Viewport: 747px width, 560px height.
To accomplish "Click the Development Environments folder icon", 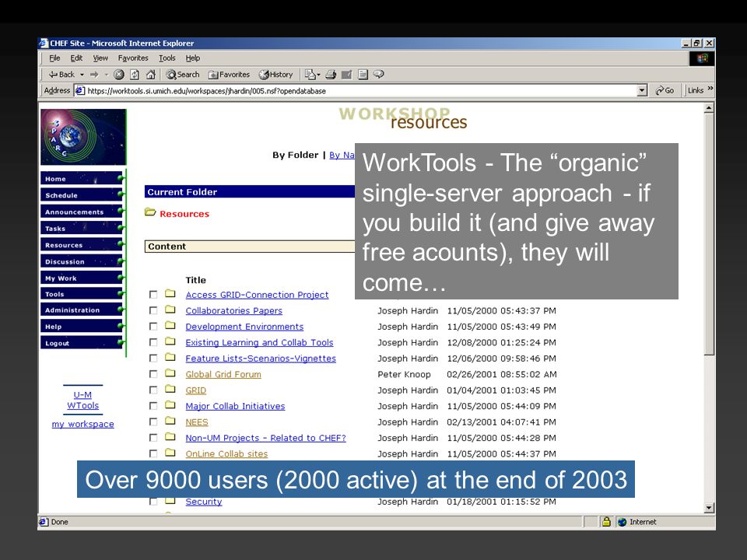I will pyautogui.click(x=170, y=325).
